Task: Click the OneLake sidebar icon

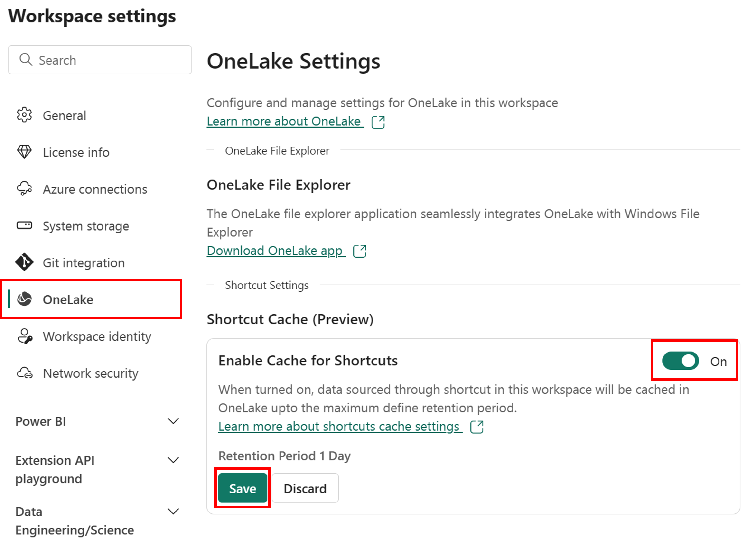Action: pos(24,299)
